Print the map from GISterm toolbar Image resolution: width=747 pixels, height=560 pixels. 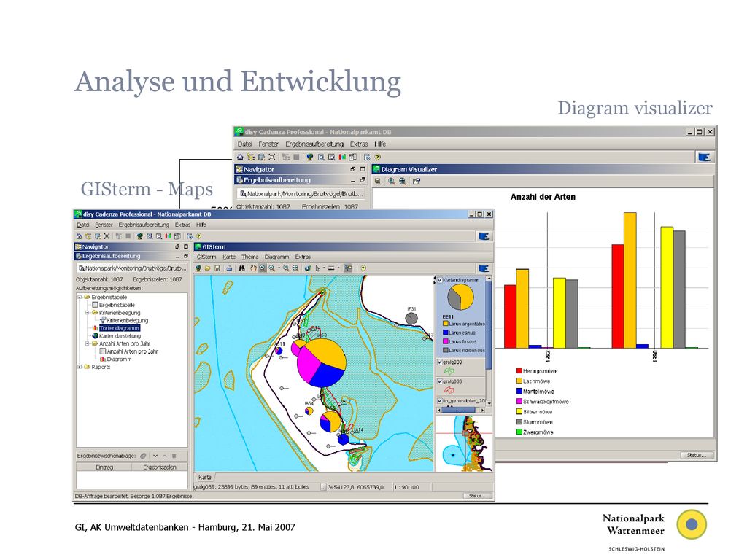click(x=228, y=268)
